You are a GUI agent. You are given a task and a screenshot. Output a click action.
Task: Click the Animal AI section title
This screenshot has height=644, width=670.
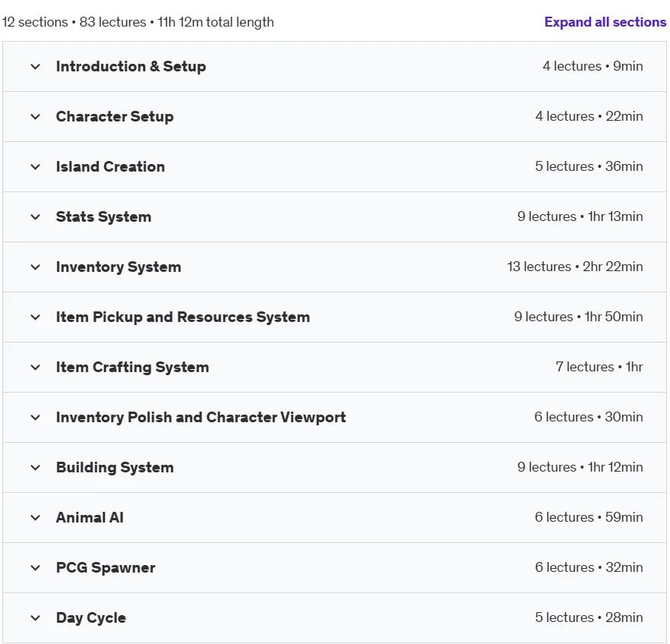(x=90, y=518)
